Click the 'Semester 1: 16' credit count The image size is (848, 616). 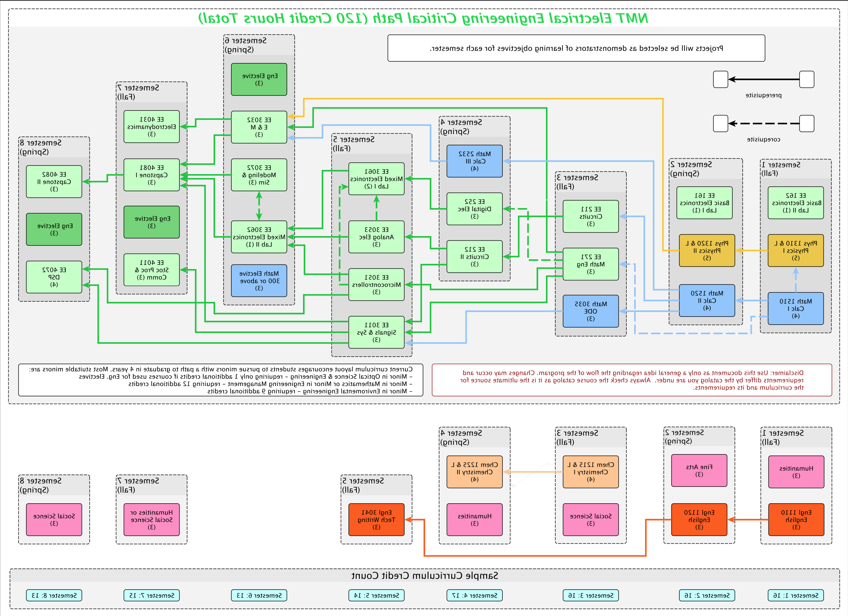pyautogui.click(x=796, y=595)
